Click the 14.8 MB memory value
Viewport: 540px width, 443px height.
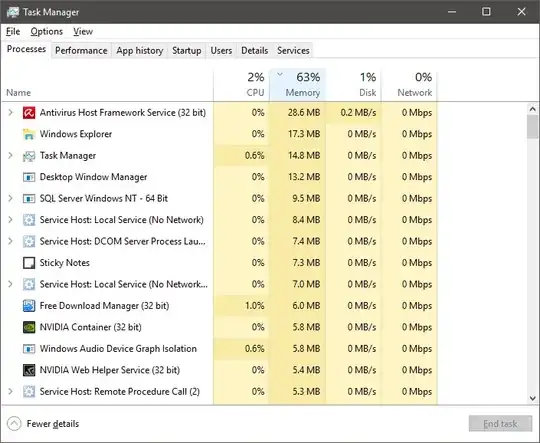point(304,156)
